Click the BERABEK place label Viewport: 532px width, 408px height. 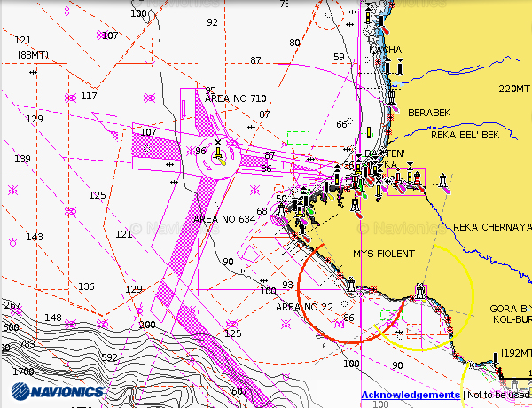pyautogui.click(x=429, y=113)
